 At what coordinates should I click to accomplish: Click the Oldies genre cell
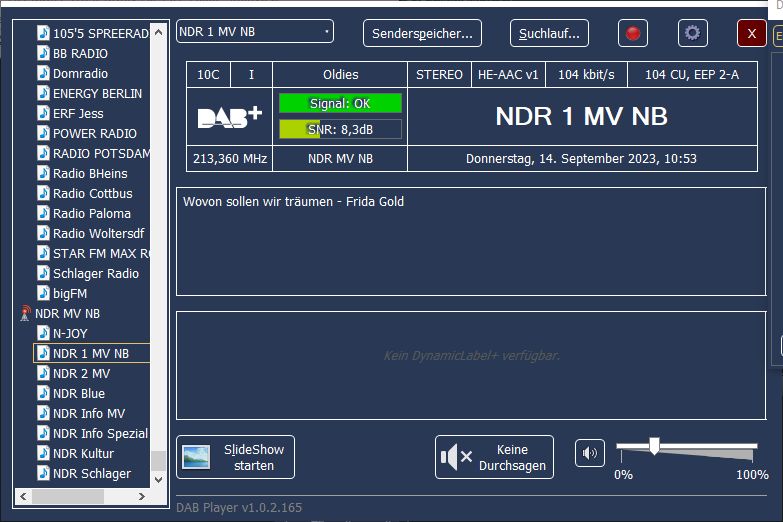(x=340, y=74)
